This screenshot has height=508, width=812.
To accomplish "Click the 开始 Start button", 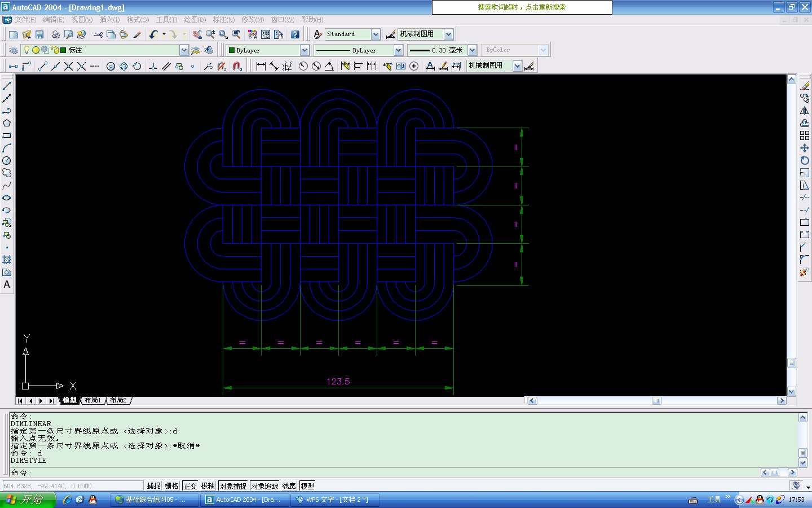I will click(x=27, y=500).
